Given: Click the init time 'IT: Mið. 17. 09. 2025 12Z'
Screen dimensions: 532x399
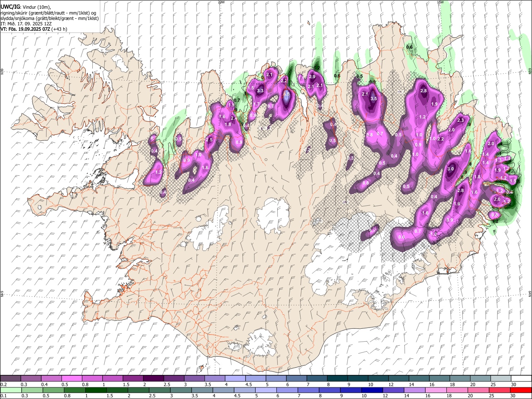Looking at the screenshot, I should coord(26,24).
